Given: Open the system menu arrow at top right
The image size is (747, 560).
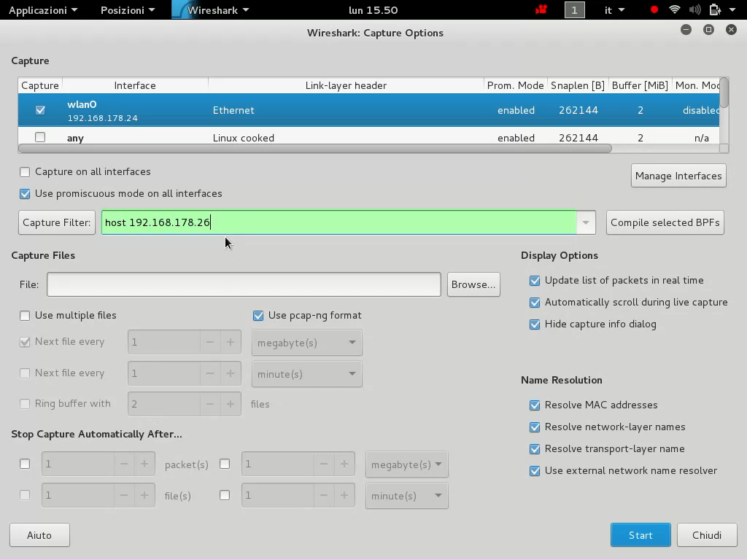Looking at the screenshot, I should 732,10.
